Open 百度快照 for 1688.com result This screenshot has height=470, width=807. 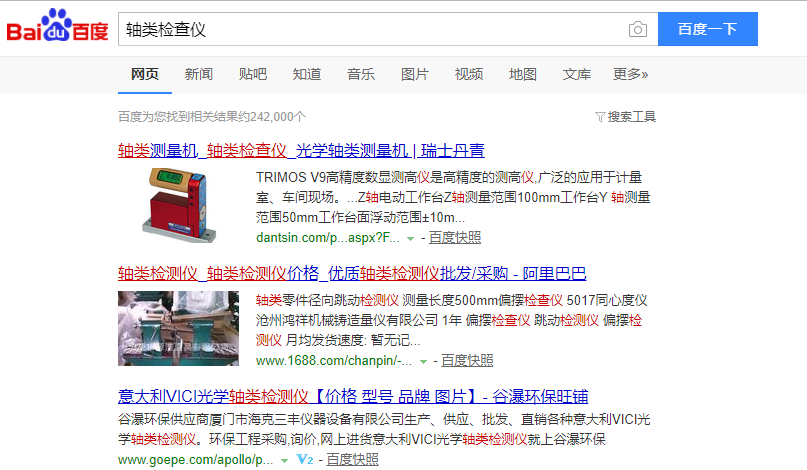(467, 360)
